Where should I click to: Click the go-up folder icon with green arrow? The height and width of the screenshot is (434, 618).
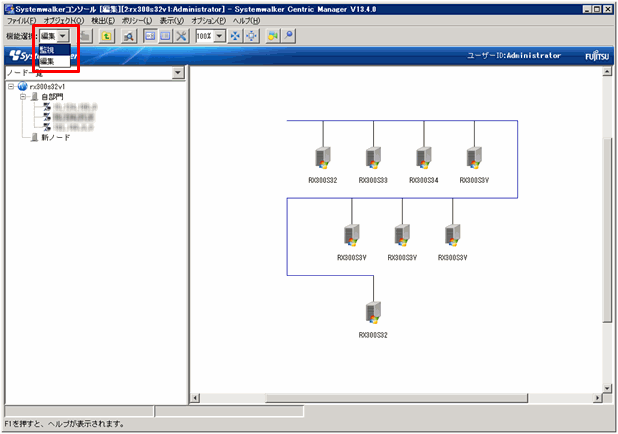point(106,36)
